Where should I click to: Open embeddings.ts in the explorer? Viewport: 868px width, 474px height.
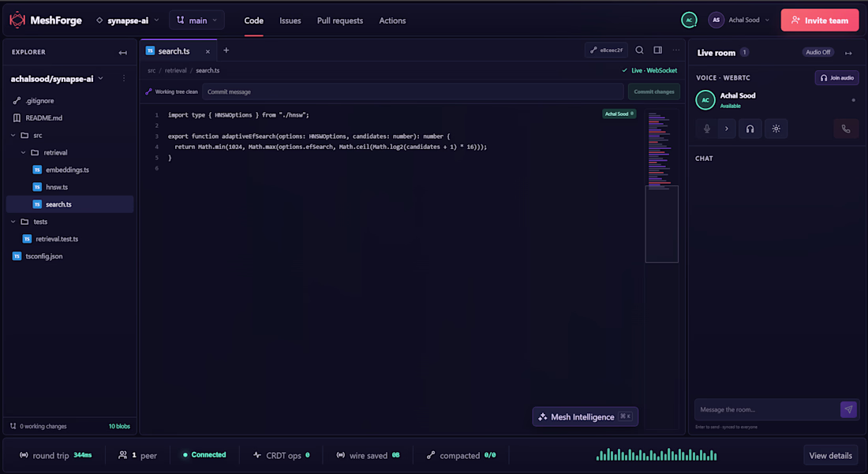coord(68,170)
